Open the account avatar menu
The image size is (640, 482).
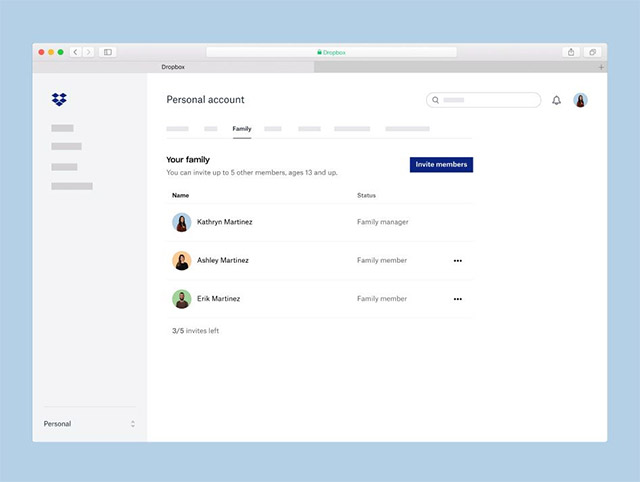point(580,100)
